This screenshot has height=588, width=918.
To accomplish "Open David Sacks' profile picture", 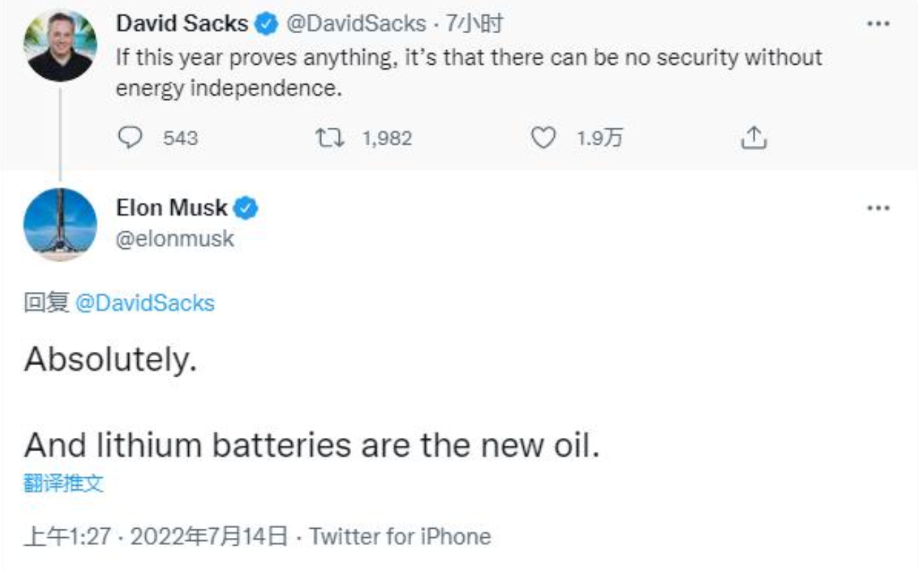I will [x=60, y=45].
